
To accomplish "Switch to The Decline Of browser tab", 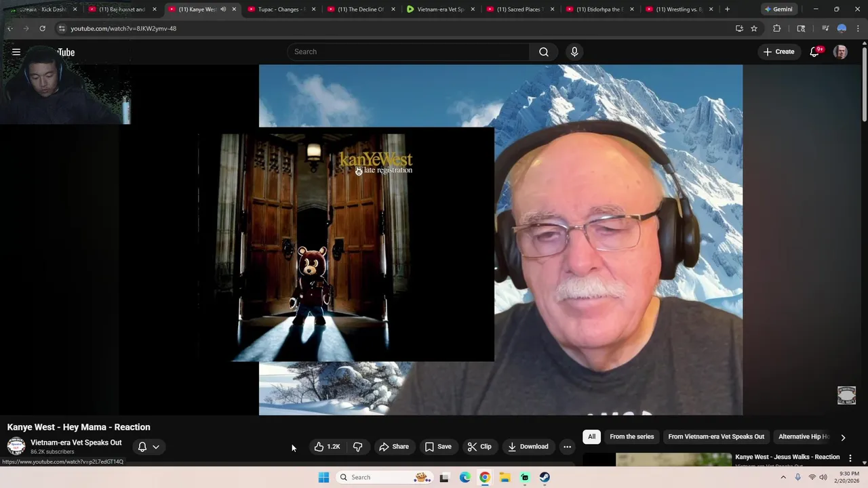I will click(x=361, y=9).
